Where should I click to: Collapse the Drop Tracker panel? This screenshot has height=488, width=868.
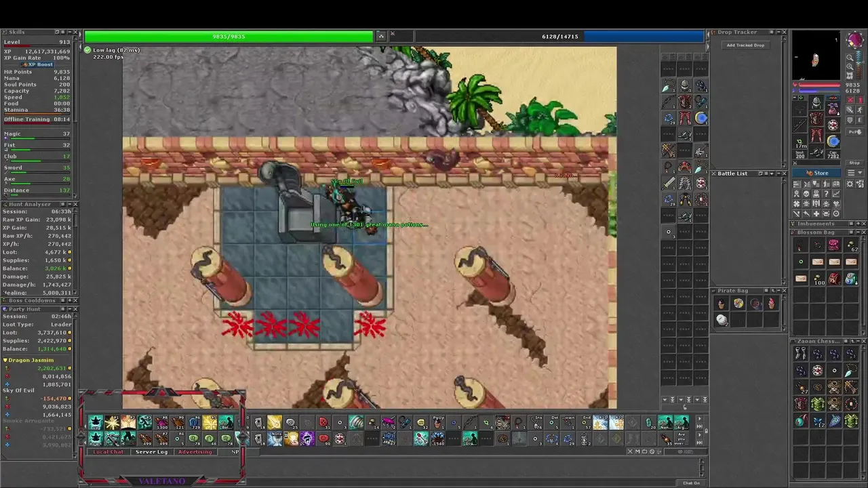(x=778, y=32)
